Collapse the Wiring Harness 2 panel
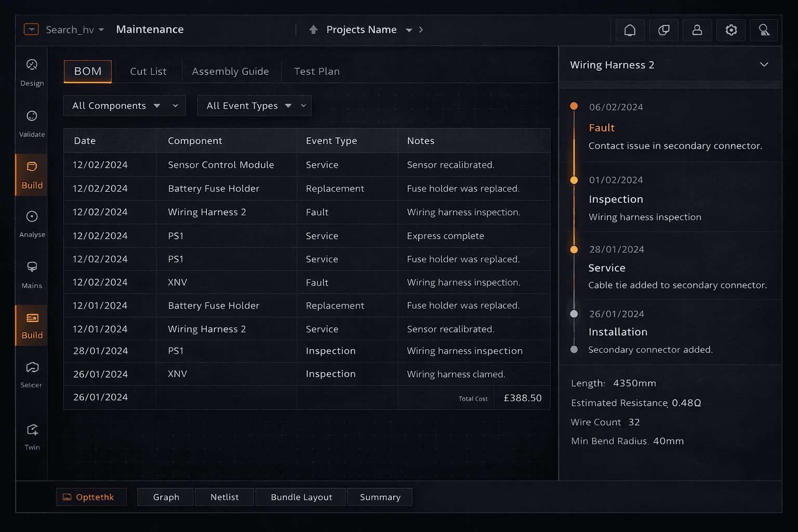The width and height of the screenshot is (798, 532). pos(764,65)
